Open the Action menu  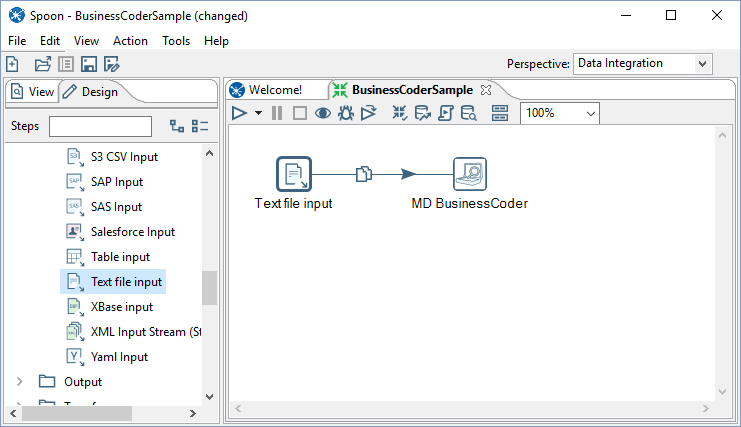click(x=130, y=41)
